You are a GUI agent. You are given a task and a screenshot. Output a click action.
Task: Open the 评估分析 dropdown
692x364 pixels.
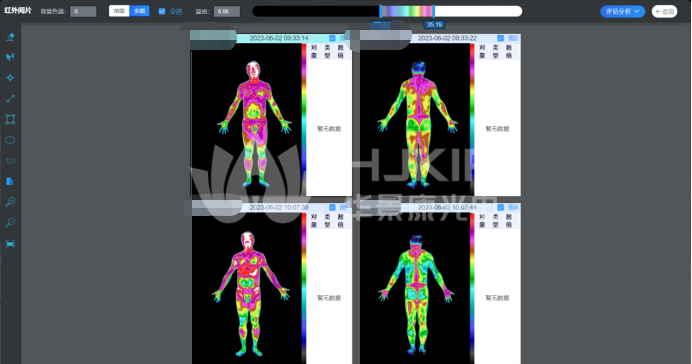(622, 11)
